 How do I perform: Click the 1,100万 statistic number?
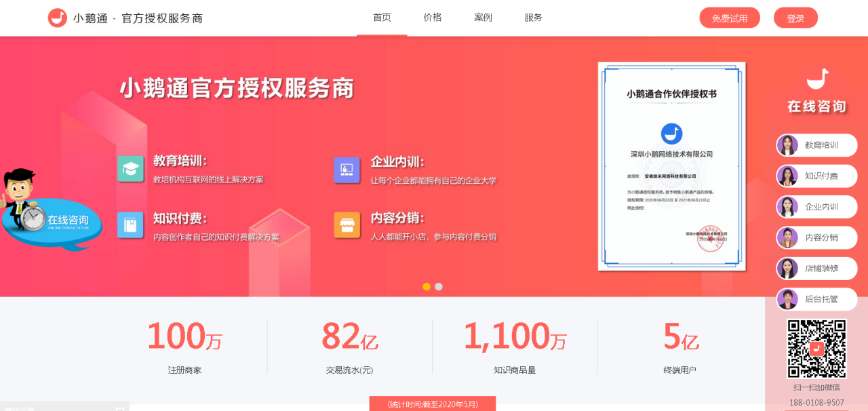(x=515, y=336)
